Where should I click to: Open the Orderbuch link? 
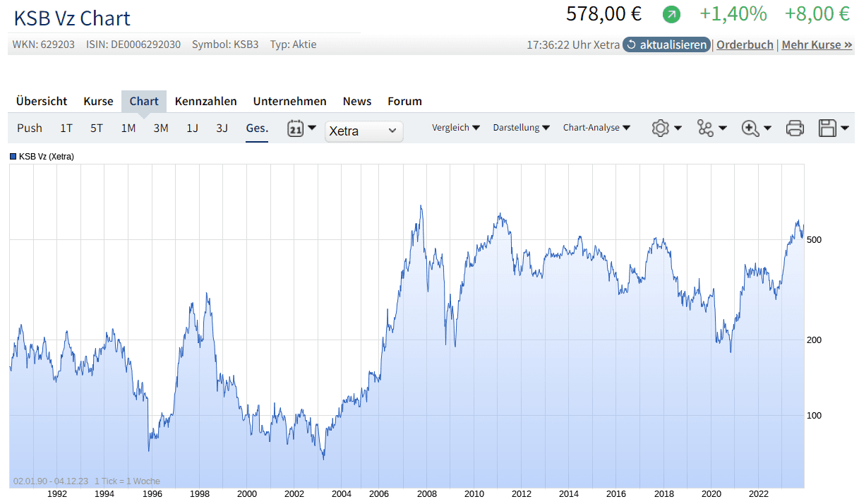[745, 44]
